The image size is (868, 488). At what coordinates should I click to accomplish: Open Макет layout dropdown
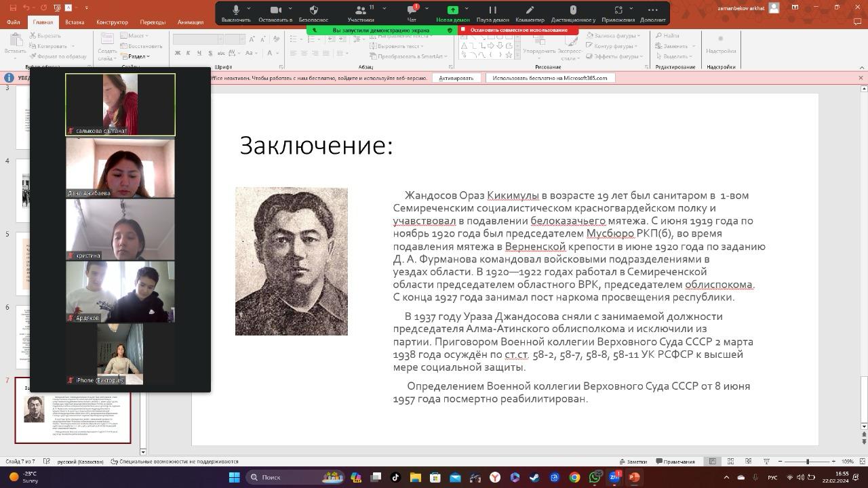click(134, 36)
